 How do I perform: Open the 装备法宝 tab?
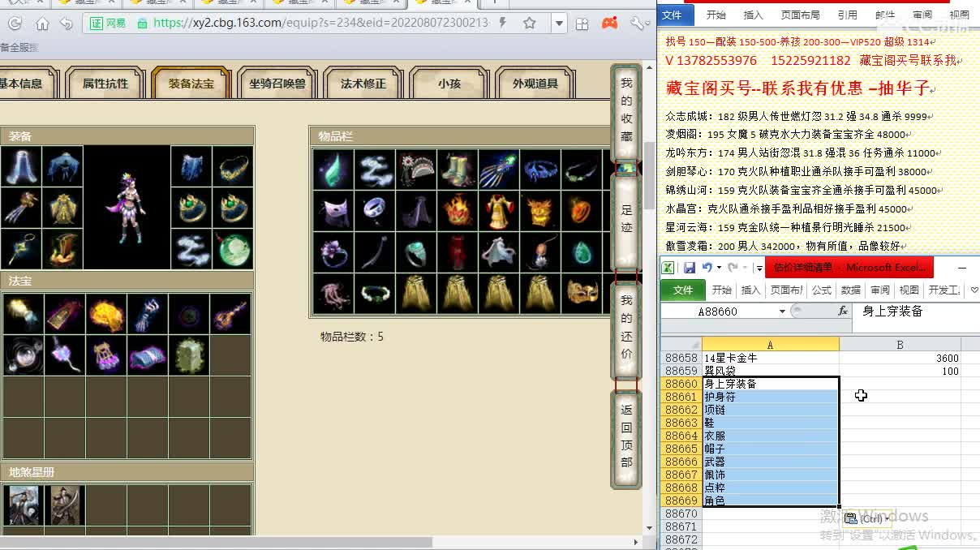pyautogui.click(x=191, y=84)
